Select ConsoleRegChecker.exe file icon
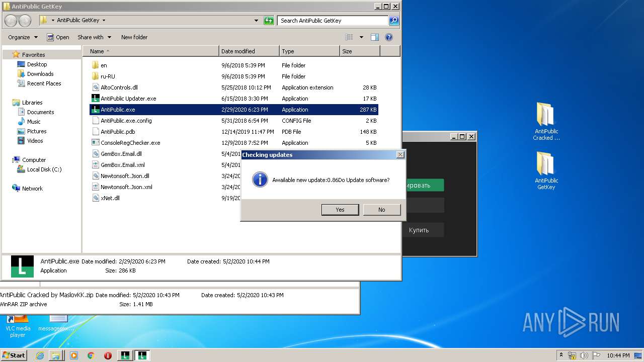This screenshot has width=644, height=362. coord(96,143)
